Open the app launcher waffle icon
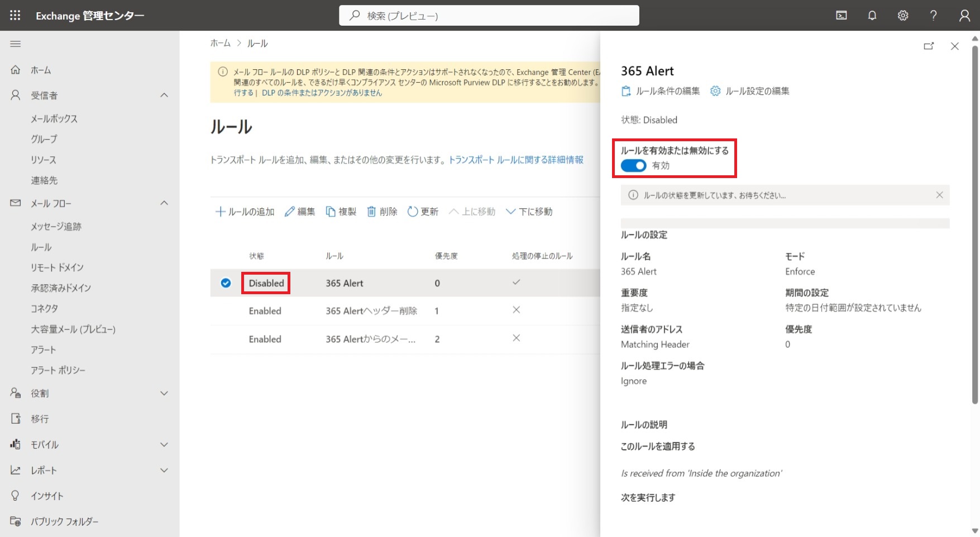Screen dimensions: 980x537 [x=15, y=16]
